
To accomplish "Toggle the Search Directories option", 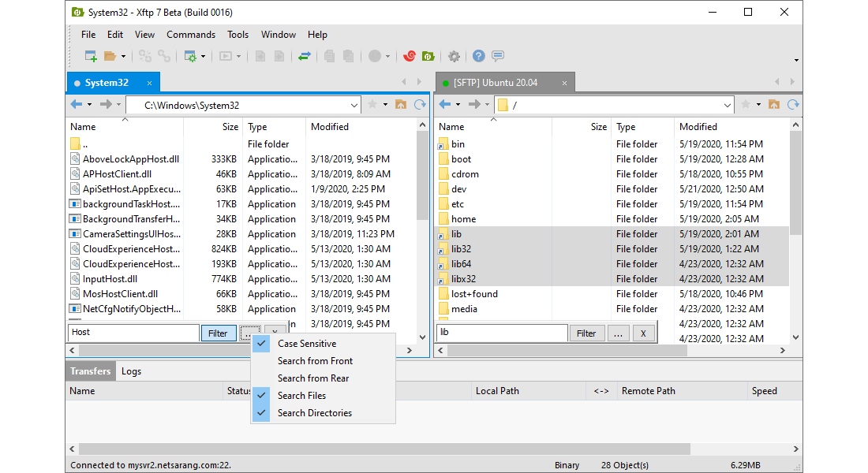I will point(324,413).
